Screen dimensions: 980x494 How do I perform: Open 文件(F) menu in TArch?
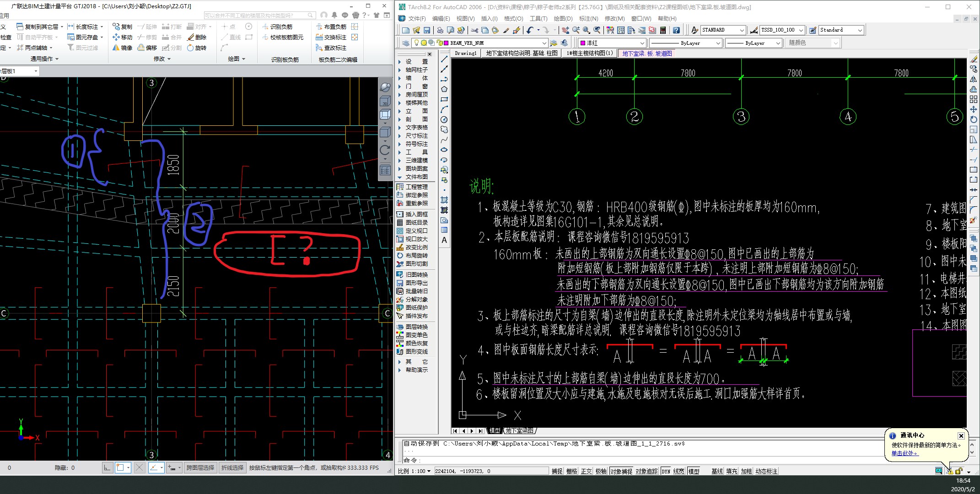coord(417,19)
